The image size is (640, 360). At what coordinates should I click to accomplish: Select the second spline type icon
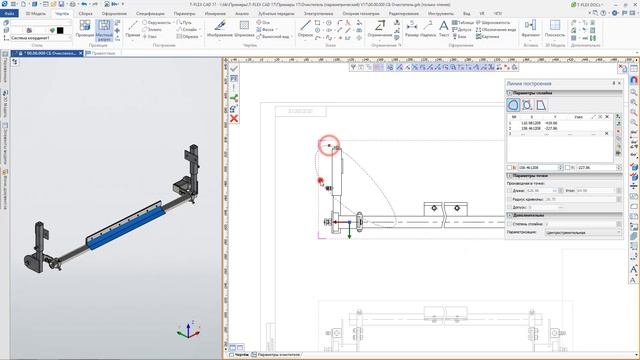[527, 105]
